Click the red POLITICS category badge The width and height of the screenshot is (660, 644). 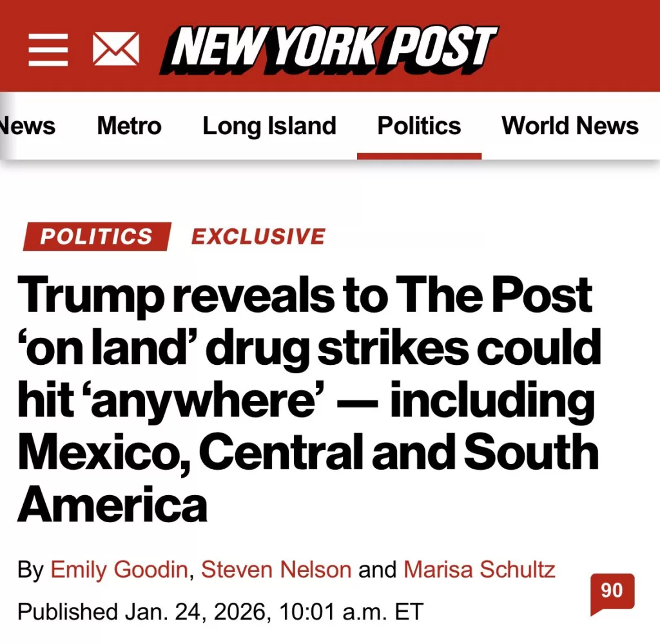click(x=97, y=236)
